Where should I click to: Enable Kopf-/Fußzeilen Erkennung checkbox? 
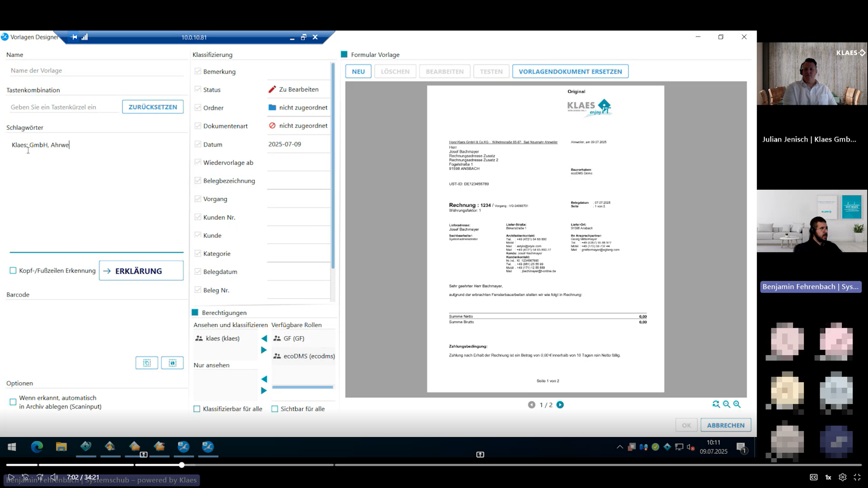13,271
